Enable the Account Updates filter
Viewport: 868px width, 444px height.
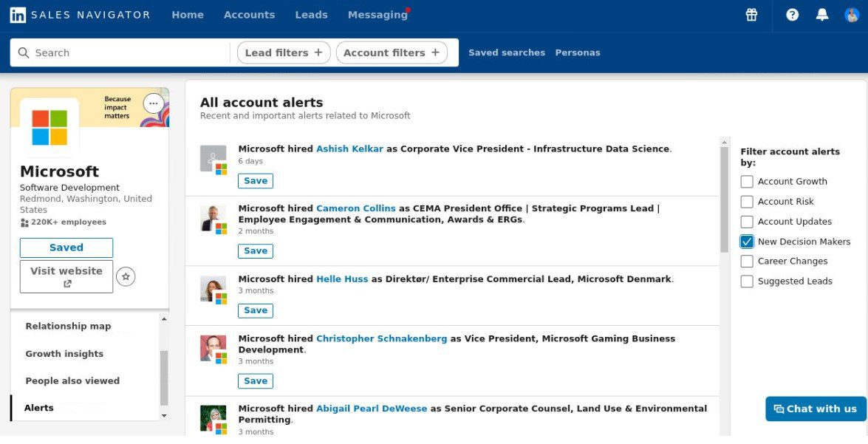747,222
